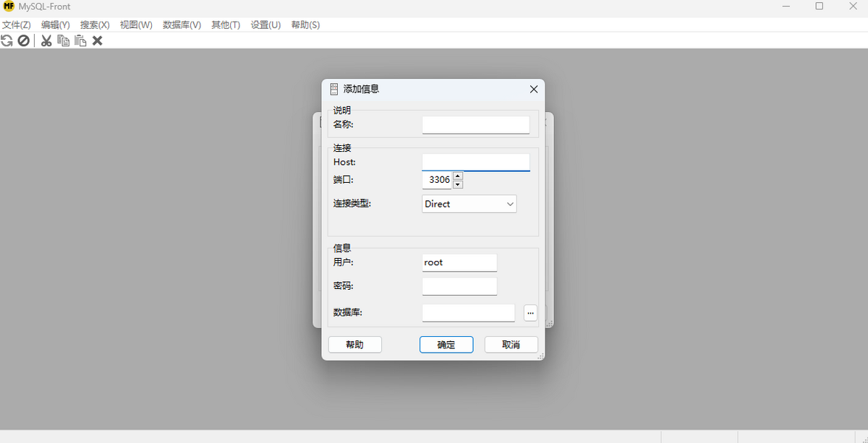Open the 文件(Z) menu

(17, 25)
